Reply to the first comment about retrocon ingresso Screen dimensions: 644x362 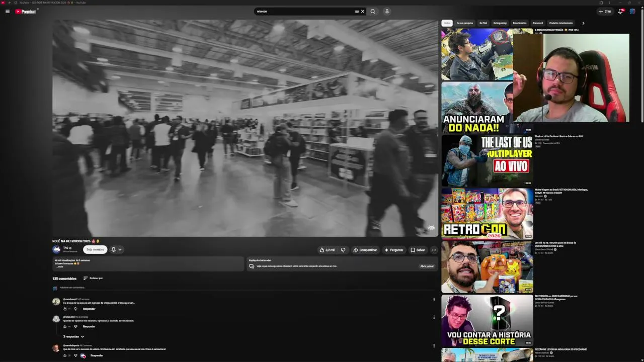(x=89, y=309)
